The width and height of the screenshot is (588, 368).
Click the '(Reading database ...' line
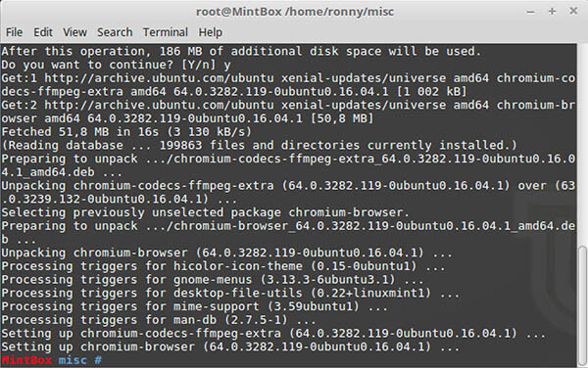(259, 145)
